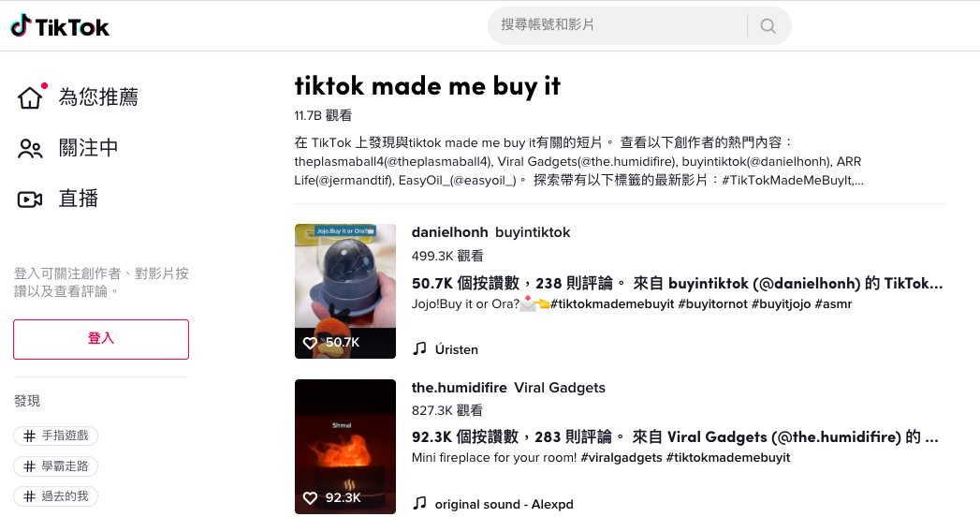This screenshot has height=517, width=980.
Task: Open the.humidifire creator profile link
Action: point(459,388)
